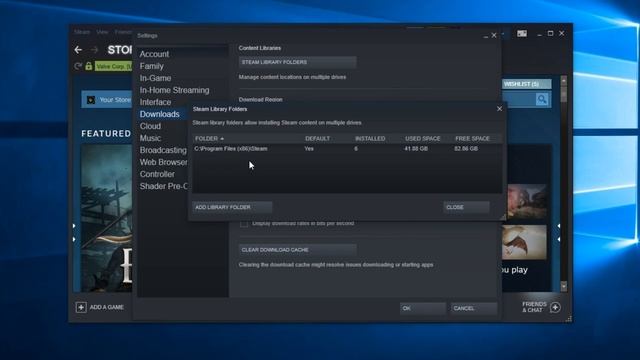The width and height of the screenshot is (640, 360).
Task: Click the dragon game thumbnail in store
Action: click(x=524, y=242)
